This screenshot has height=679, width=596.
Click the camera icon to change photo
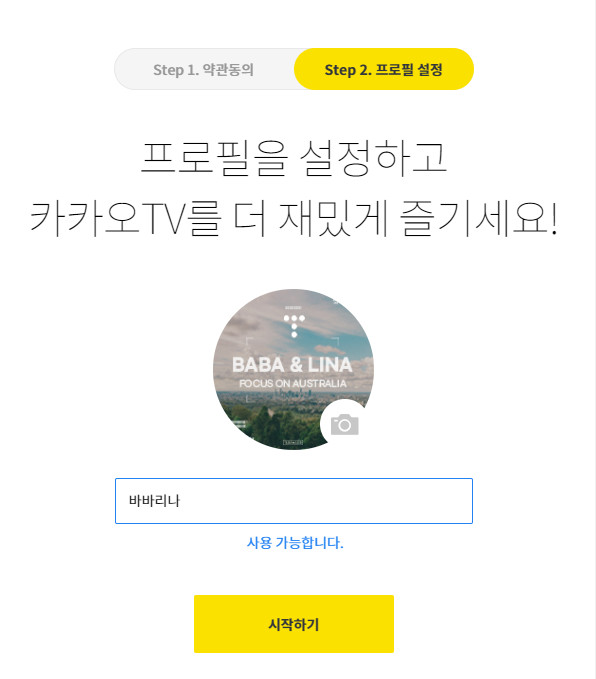coord(345,425)
